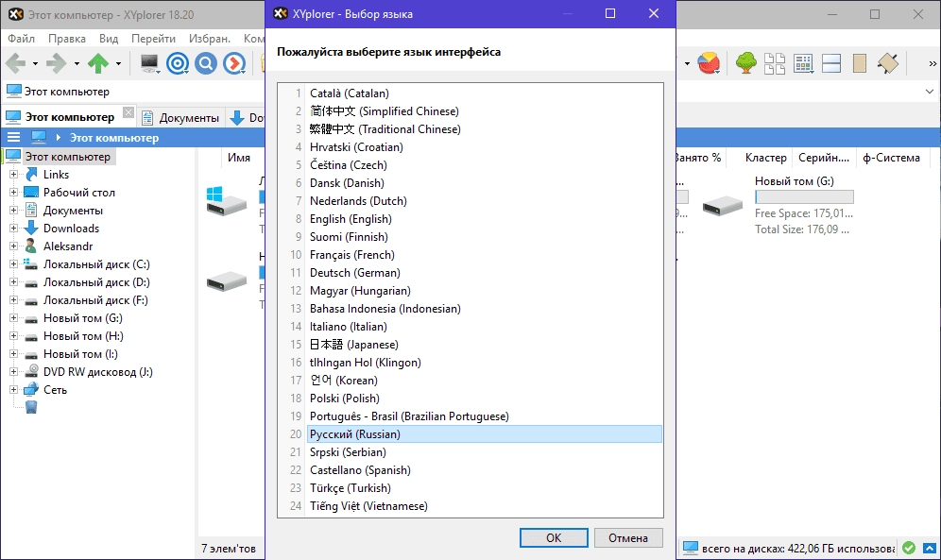Click the status text '7 элем'тов'

228,548
